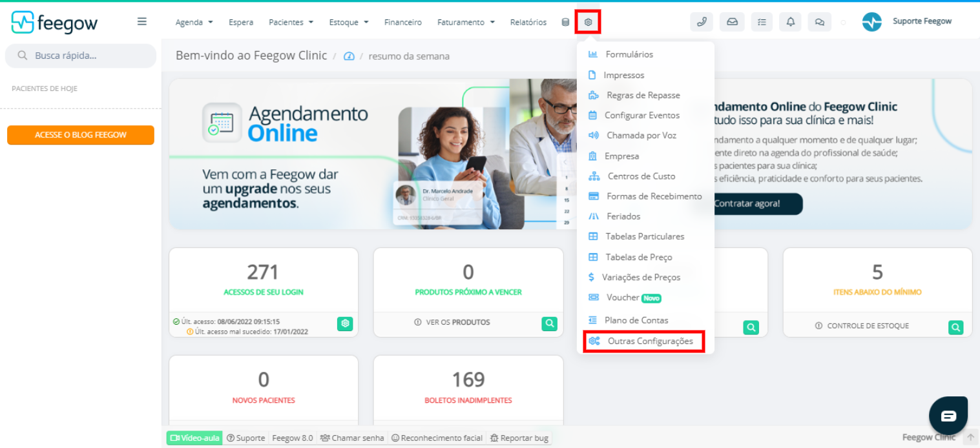Image resolution: width=980 pixels, height=448 pixels.
Task: Click the Vídeo-aula button in footer
Action: pos(194,438)
